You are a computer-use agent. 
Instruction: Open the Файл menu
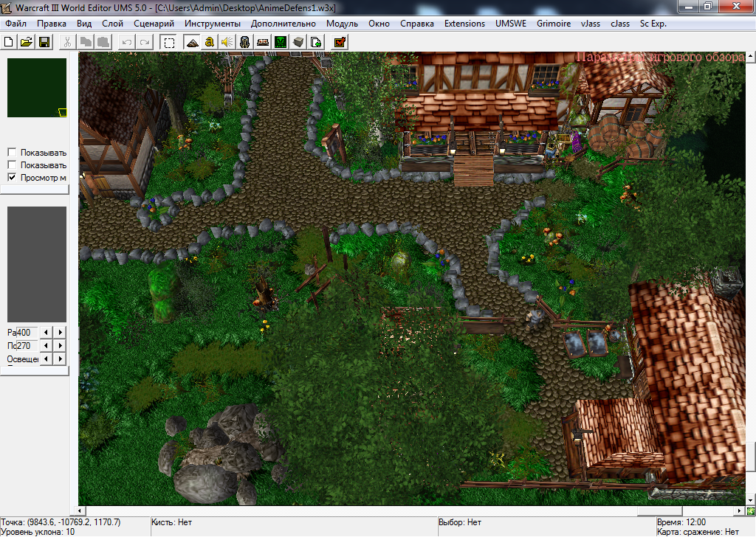point(16,24)
